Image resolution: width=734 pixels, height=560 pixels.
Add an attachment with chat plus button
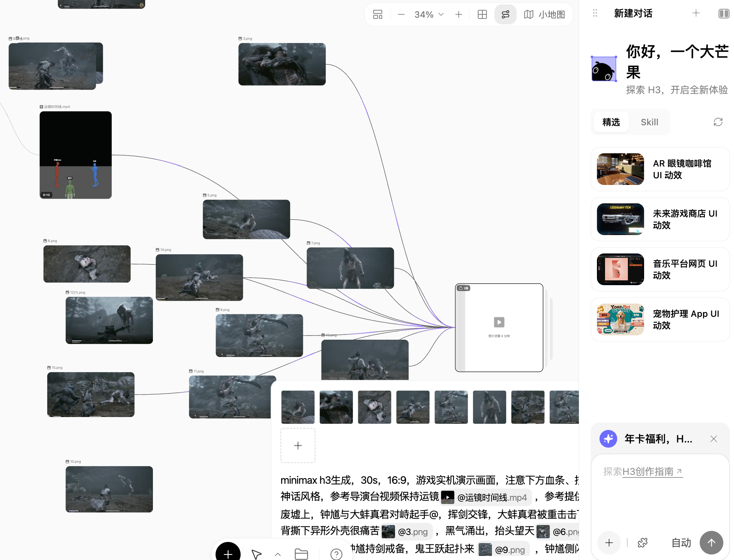pyautogui.click(x=609, y=543)
